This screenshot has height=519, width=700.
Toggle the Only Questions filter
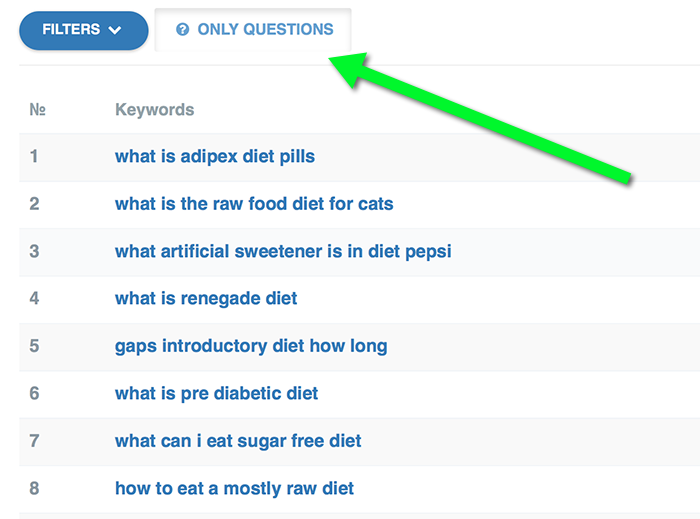point(254,30)
